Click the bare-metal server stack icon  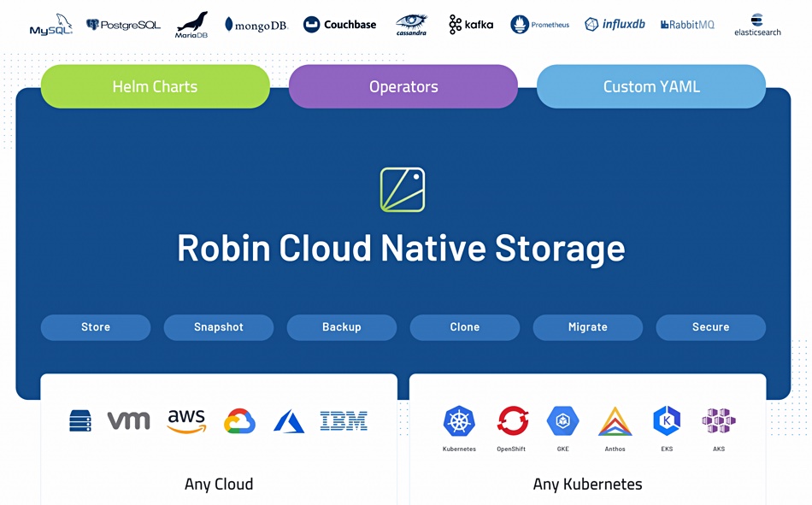click(x=80, y=420)
